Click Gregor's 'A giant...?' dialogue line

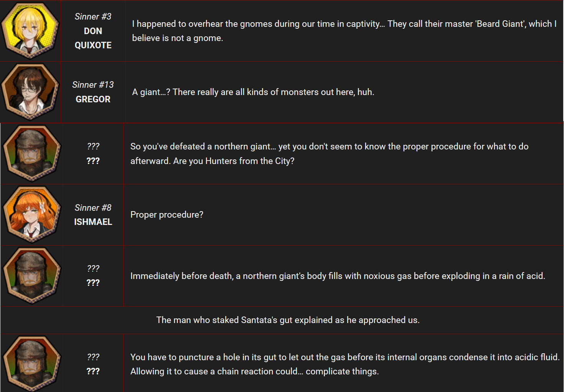click(x=253, y=92)
